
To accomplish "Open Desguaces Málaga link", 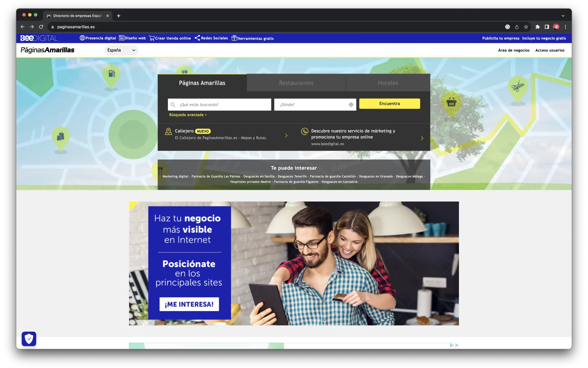I will [x=409, y=176].
